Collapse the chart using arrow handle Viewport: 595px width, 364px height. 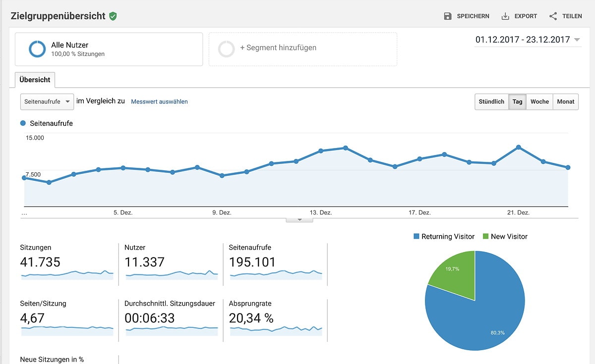(299, 220)
